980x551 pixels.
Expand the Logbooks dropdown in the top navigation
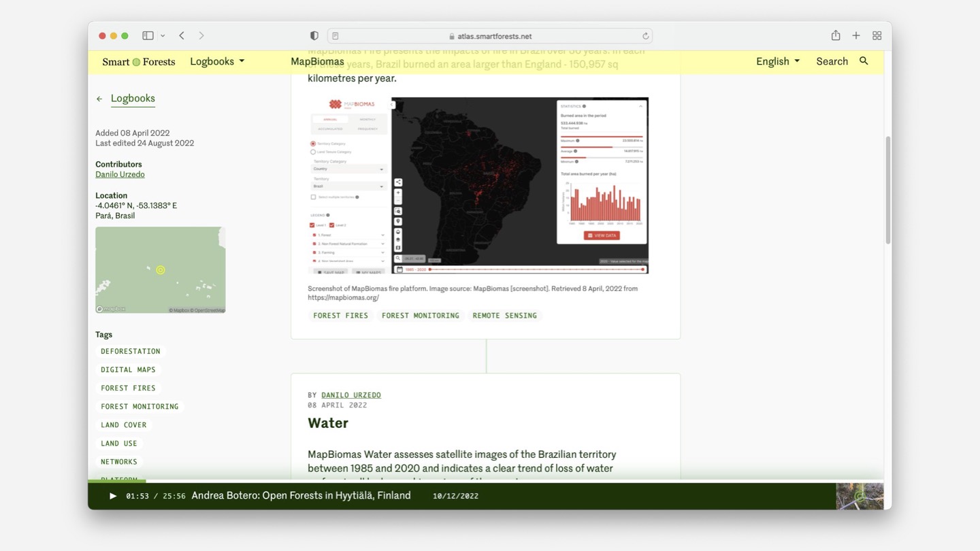point(217,61)
